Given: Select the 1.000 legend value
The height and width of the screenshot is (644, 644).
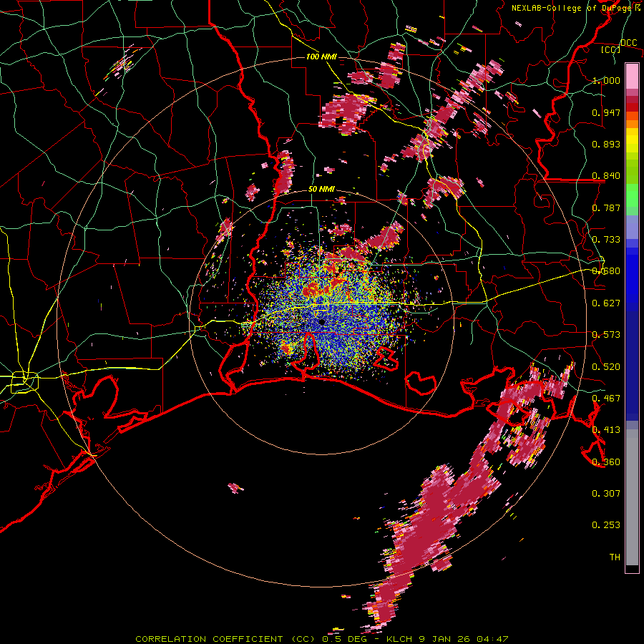Looking at the screenshot, I should (x=606, y=80).
